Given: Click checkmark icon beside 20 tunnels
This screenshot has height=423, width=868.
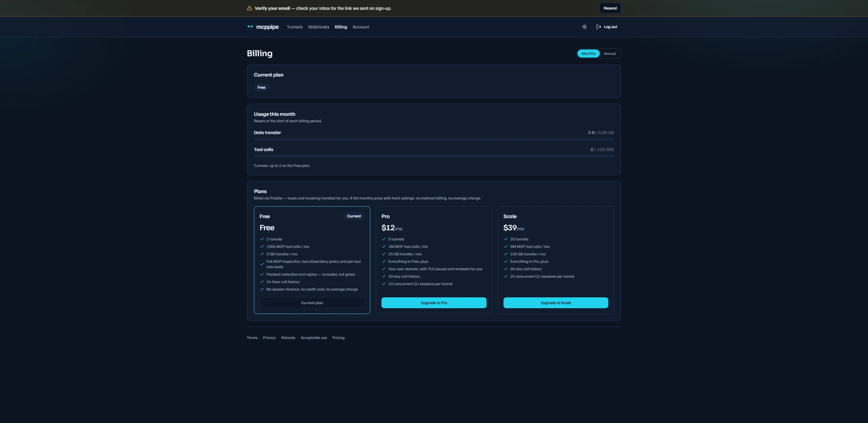Looking at the screenshot, I should point(506,239).
